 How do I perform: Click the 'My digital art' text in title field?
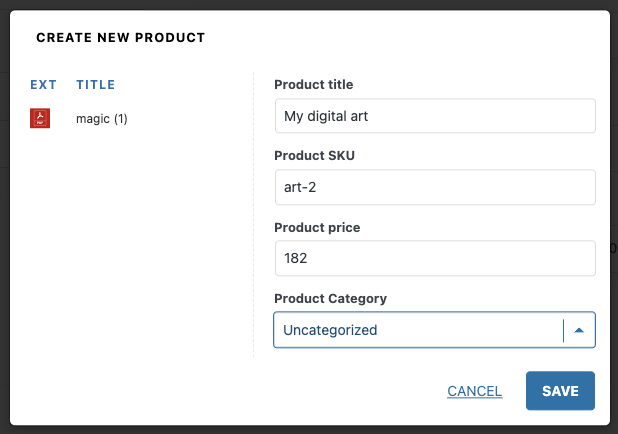click(326, 116)
